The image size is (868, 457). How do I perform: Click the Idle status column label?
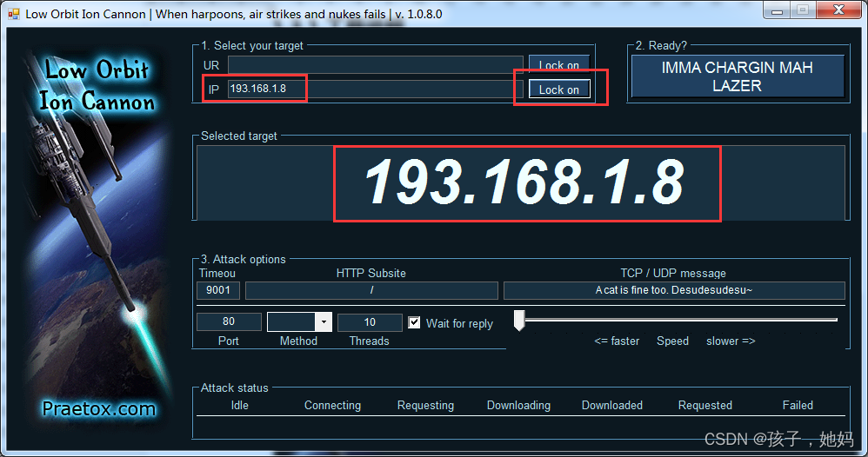tap(240, 405)
